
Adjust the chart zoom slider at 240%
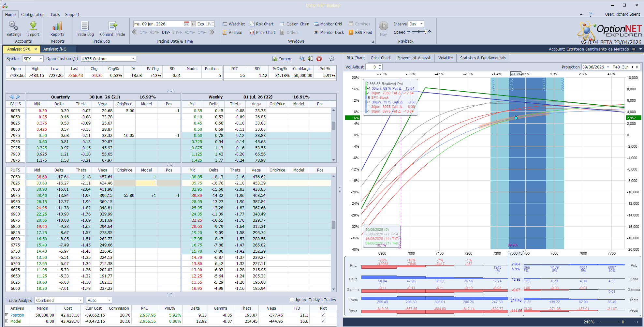[617, 322]
